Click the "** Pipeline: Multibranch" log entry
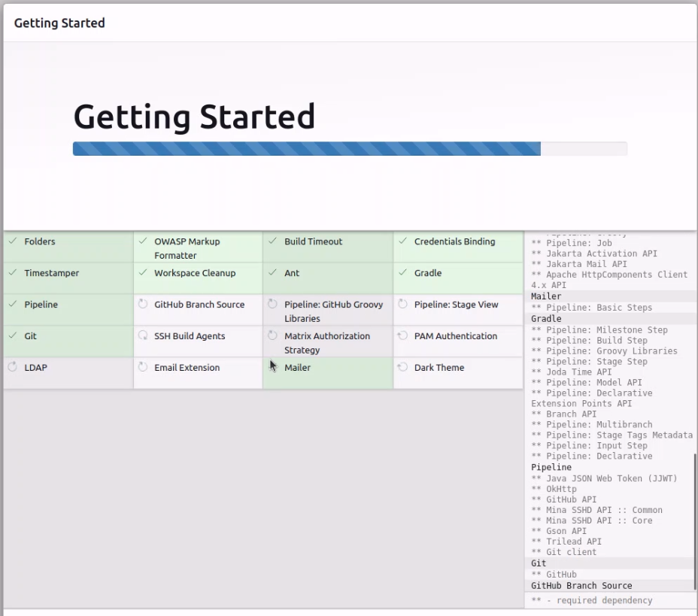Viewport: 698px width, 616px height. pos(592,425)
